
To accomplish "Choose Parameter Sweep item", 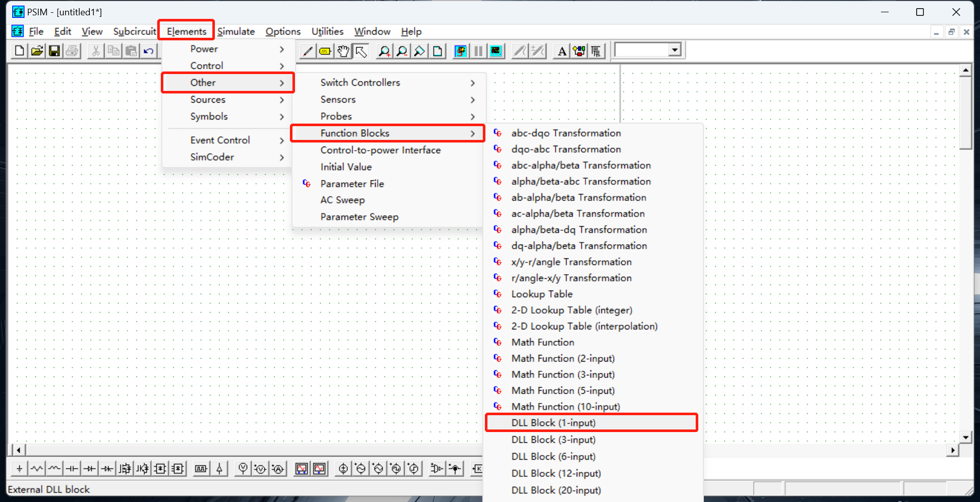I will 388,217.
